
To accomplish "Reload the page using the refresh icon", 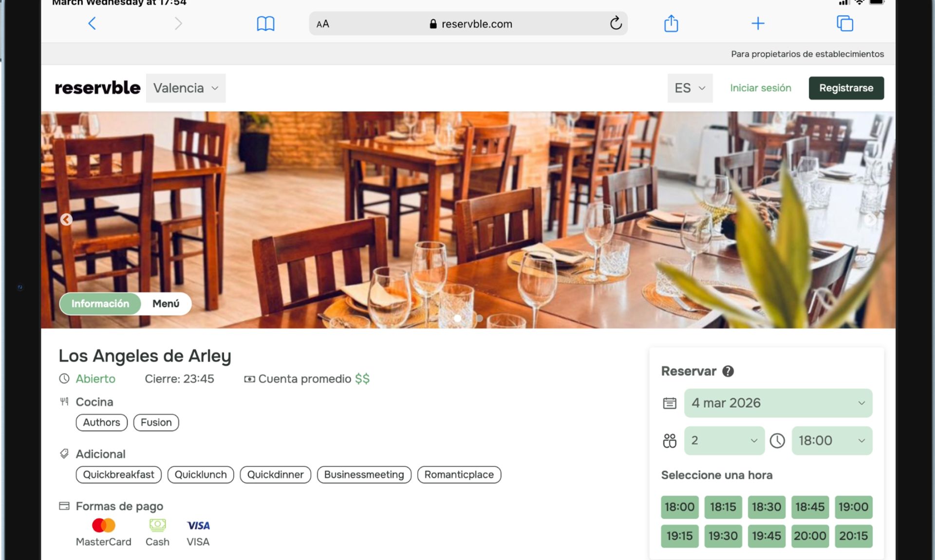I will pyautogui.click(x=616, y=23).
